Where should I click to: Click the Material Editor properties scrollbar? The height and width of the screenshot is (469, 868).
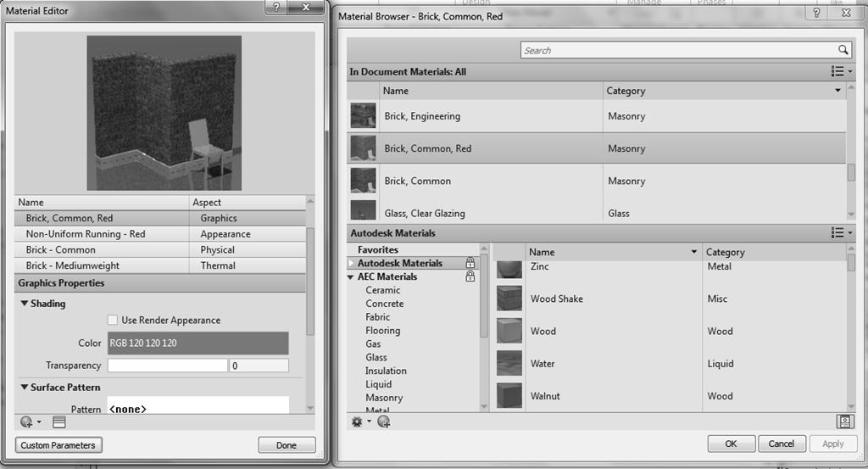[310, 281]
